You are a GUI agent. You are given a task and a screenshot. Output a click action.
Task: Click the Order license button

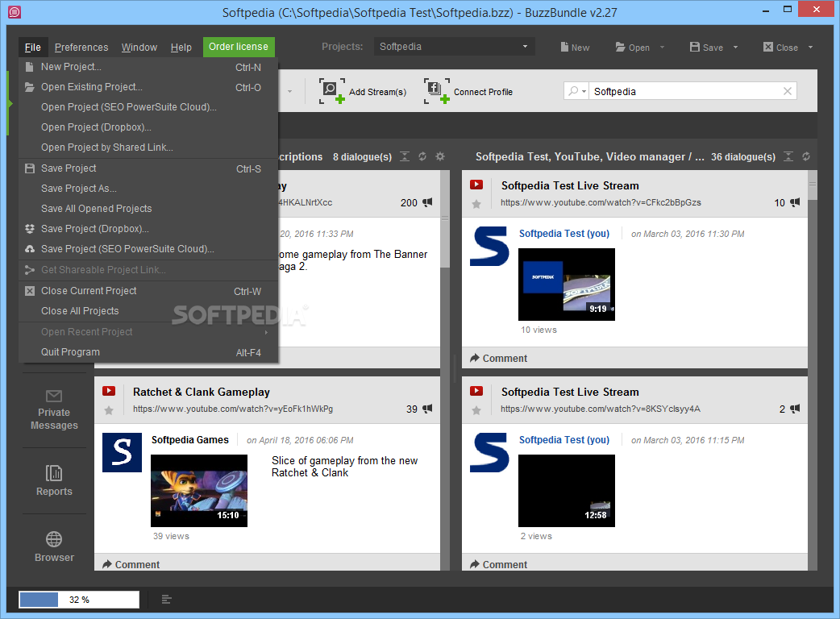pos(239,47)
